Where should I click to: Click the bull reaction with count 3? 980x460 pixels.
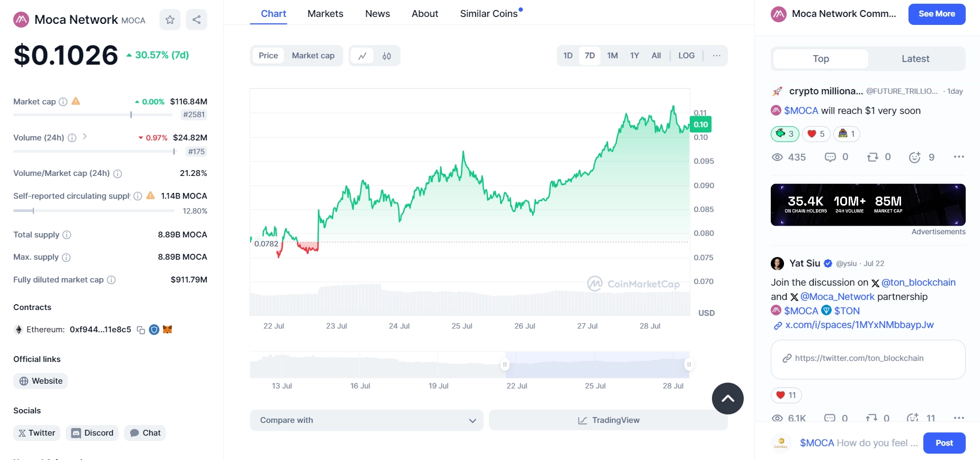pos(785,134)
